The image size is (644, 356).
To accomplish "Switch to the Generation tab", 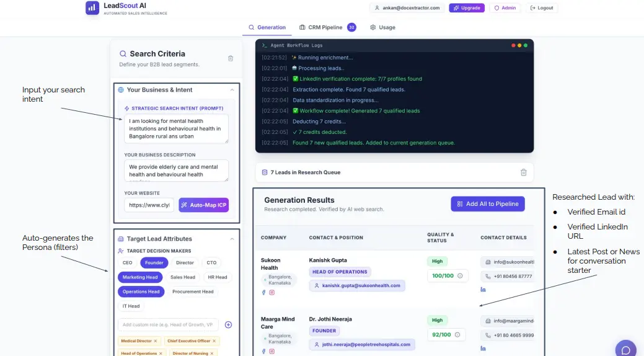I will tap(267, 27).
